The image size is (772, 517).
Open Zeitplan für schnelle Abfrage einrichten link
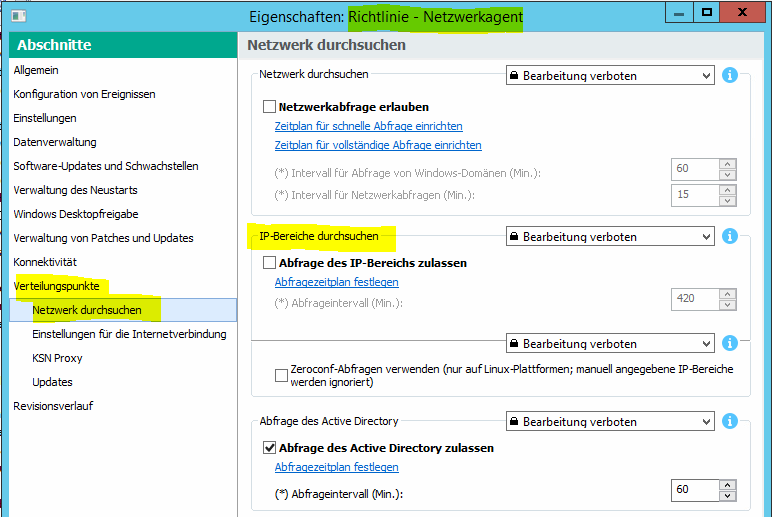tap(368, 127)
